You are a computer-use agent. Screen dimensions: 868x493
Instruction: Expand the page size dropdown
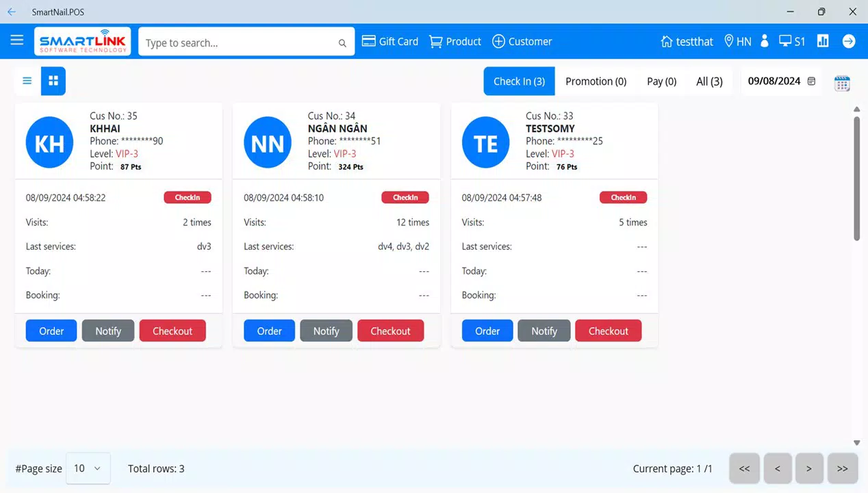click(88, 468)
